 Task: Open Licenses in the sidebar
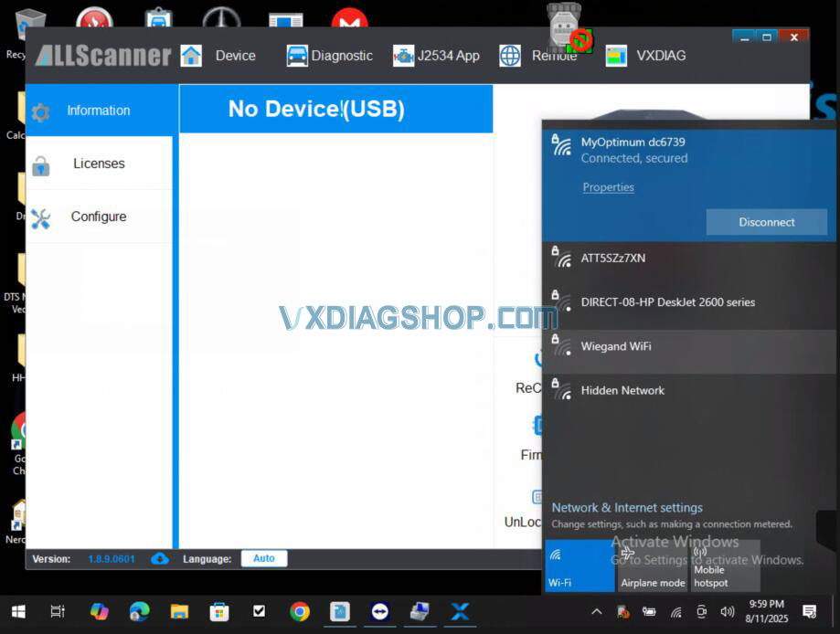99,164
